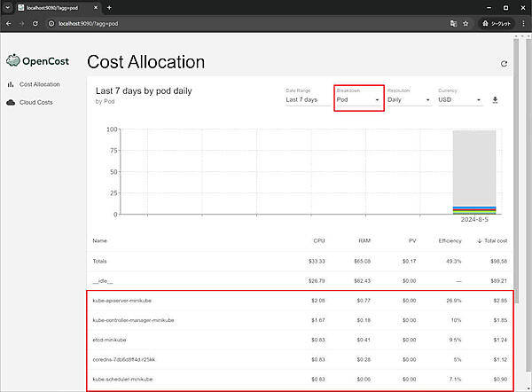Click the browser back arrow
The width and height of the screenshot is (532, 392).
(x=8, y=23)
